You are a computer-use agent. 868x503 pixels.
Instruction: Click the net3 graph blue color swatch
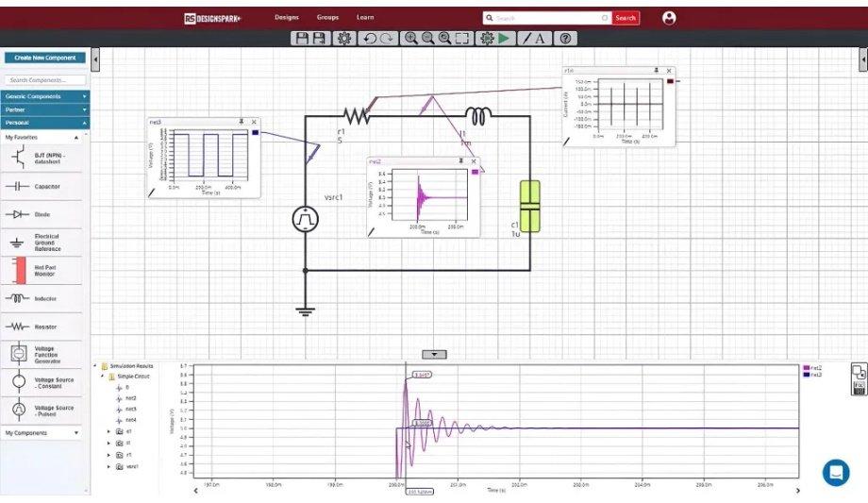255,132
